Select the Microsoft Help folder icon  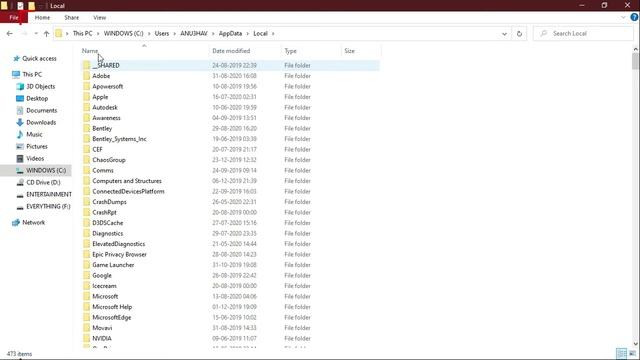point(87,307)
